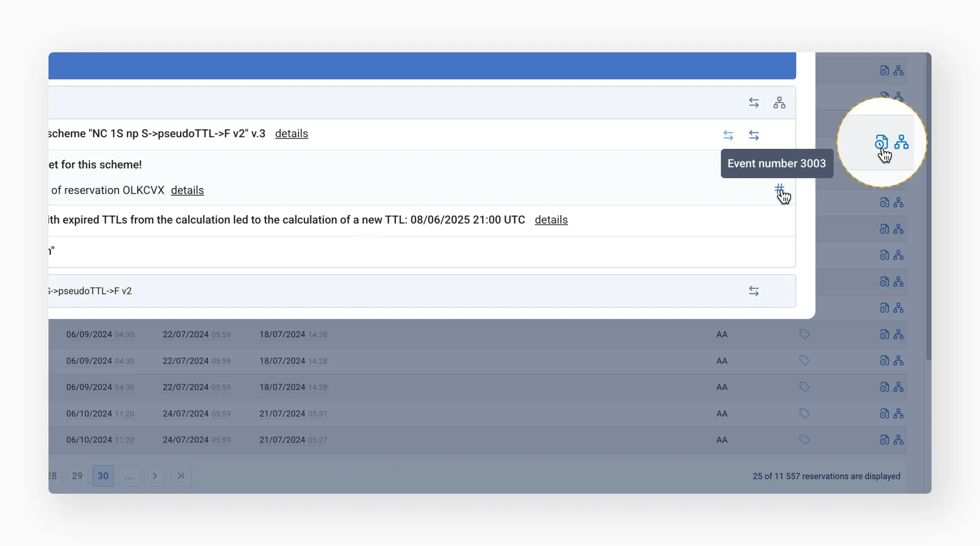Click the ellipsis pagination button

point(129,476)
